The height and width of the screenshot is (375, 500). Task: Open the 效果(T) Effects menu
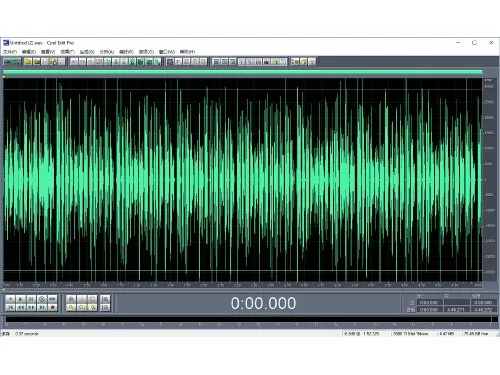click(67, 52)
